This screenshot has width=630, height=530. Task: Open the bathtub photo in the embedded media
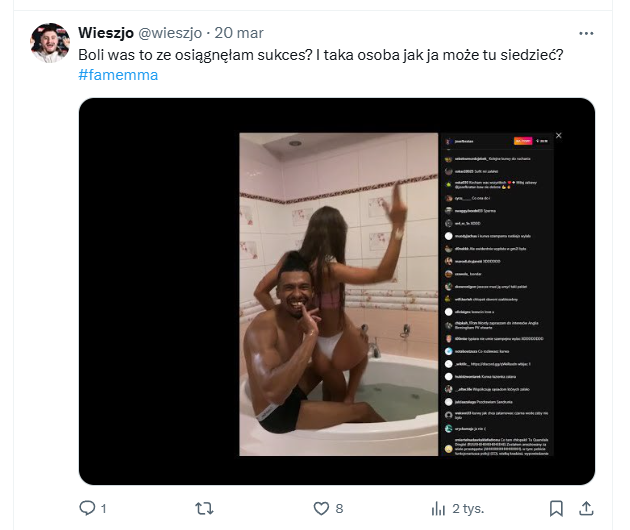pyautogui.click(x=338, y=294)
